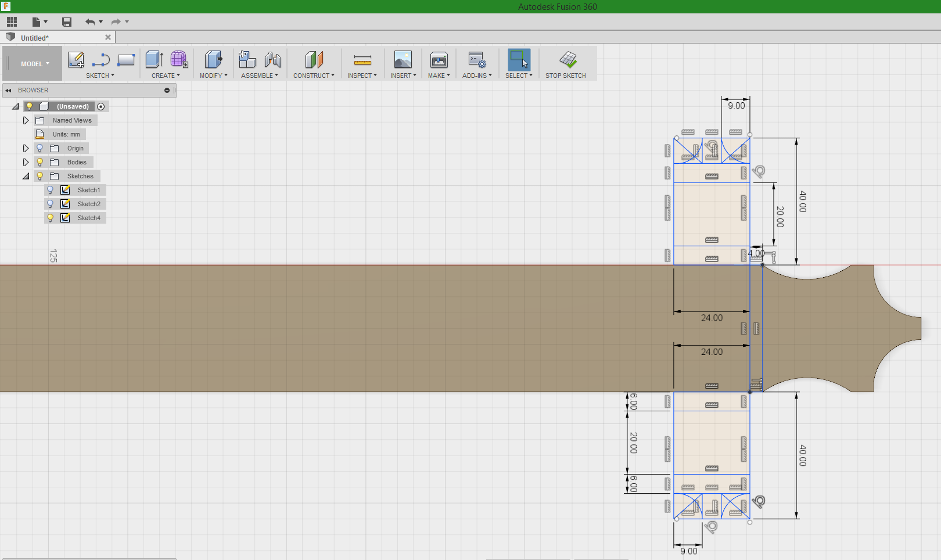Viewport: 941px width, 560px height.
Task: Open the CONSTRUCT dropdown menu
Action: (314, 76)
